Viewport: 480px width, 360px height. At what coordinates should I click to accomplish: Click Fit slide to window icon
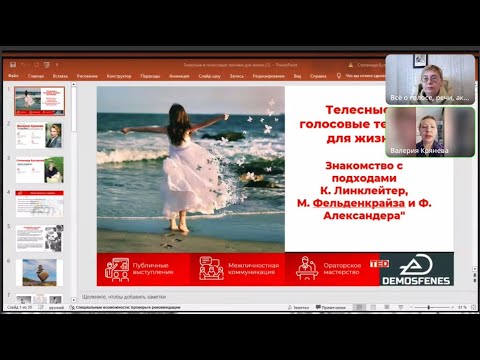point(473,307)
